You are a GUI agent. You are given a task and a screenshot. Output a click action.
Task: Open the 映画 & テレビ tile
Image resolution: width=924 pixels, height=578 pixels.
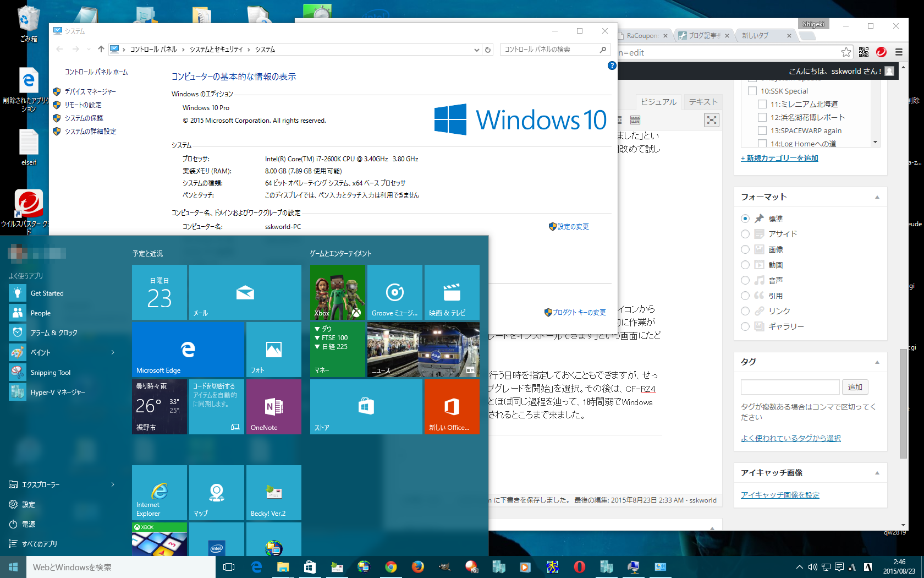[x=452, y=292]
